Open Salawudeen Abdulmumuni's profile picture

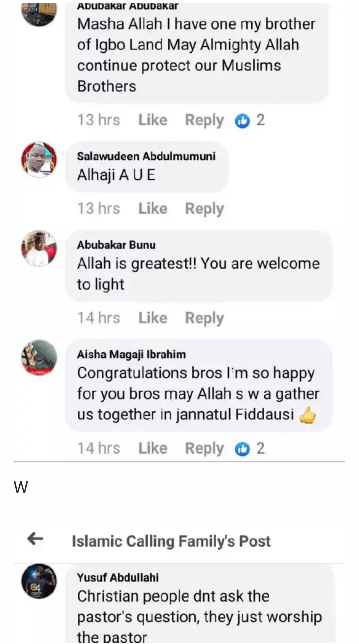point(39,159)
